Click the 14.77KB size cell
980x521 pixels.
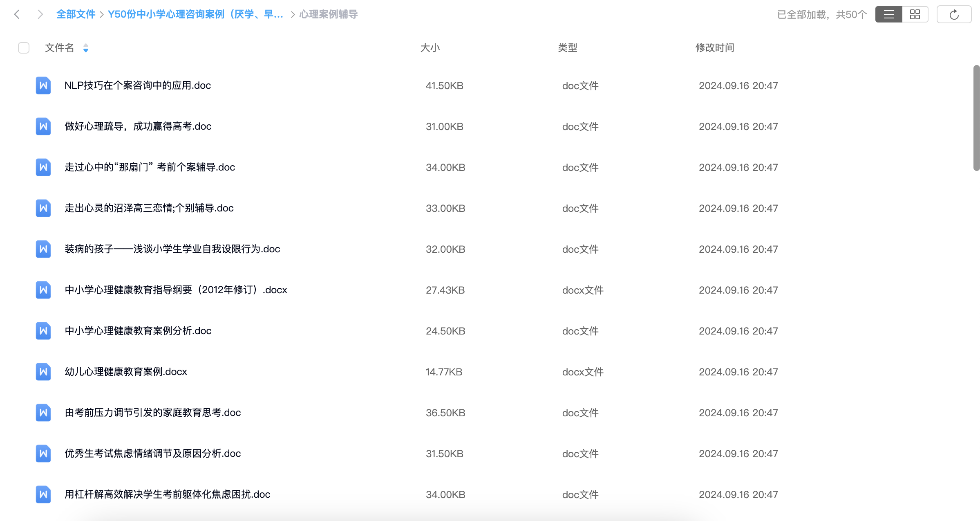(x=444, y=372)
